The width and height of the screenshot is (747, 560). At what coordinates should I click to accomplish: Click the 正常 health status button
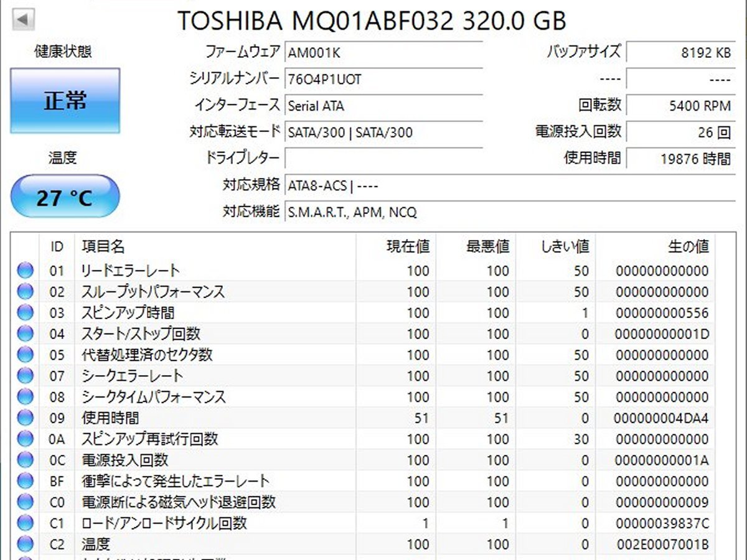click(65, 100)
